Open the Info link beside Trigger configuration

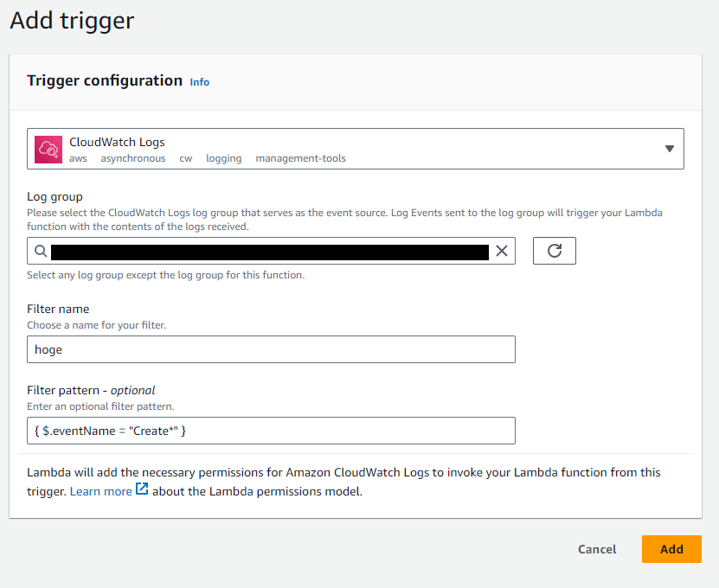[200, 82]
